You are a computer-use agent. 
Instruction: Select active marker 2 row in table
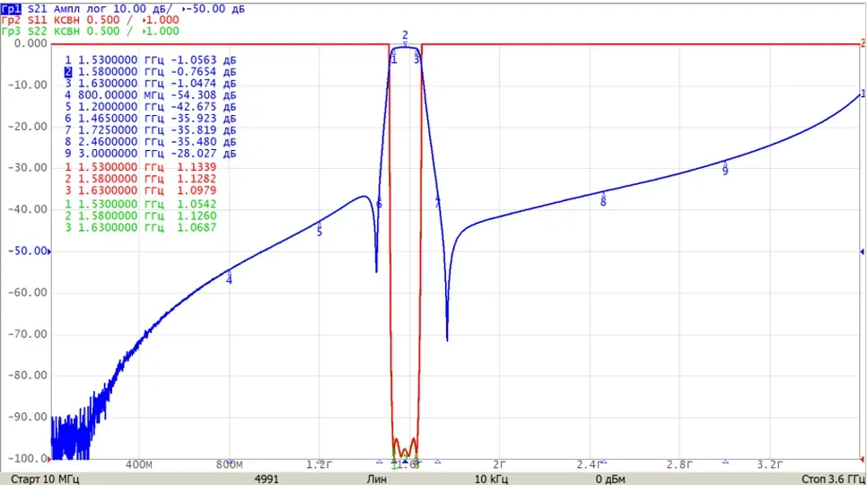coord(150,72)
